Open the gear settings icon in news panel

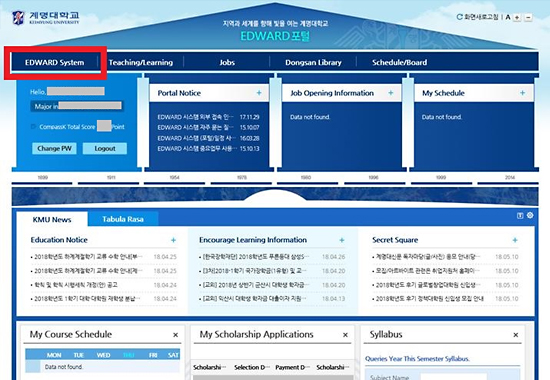coord(530,215)
